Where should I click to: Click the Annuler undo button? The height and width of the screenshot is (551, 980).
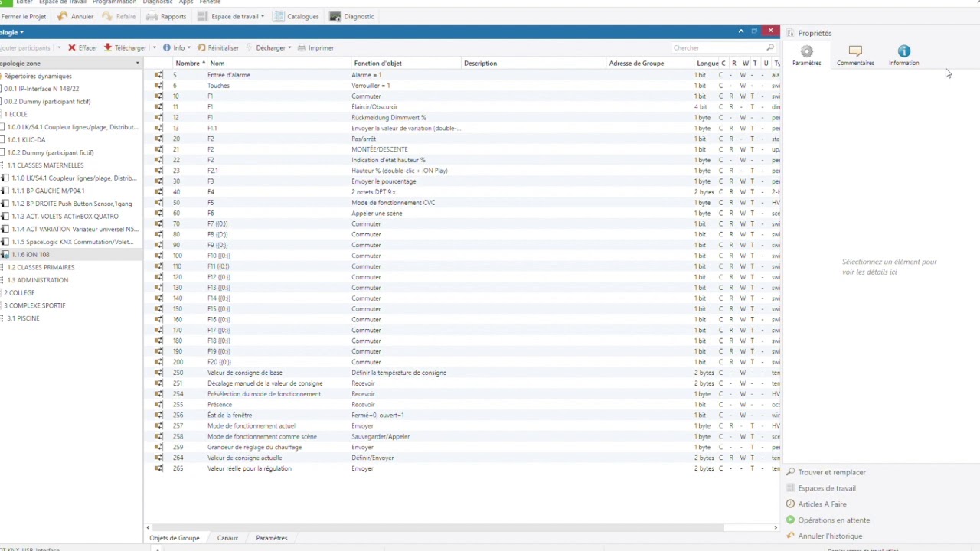point(75,16)
